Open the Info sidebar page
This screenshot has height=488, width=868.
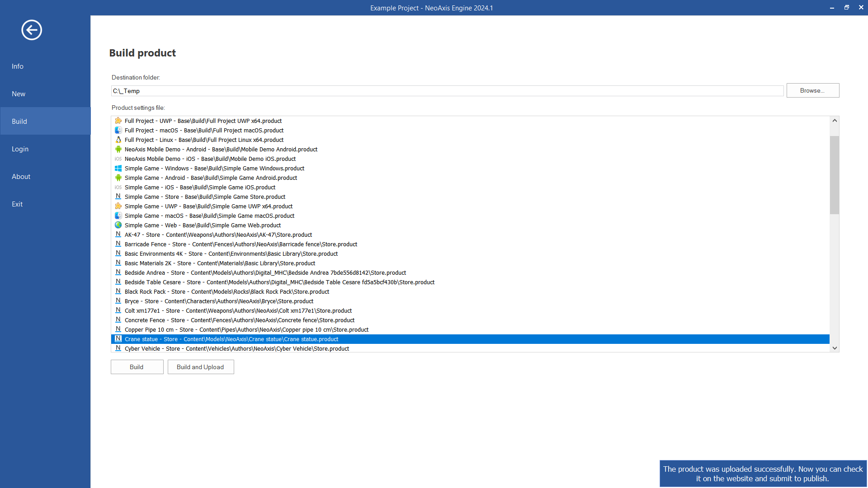[x=18, y=66]
